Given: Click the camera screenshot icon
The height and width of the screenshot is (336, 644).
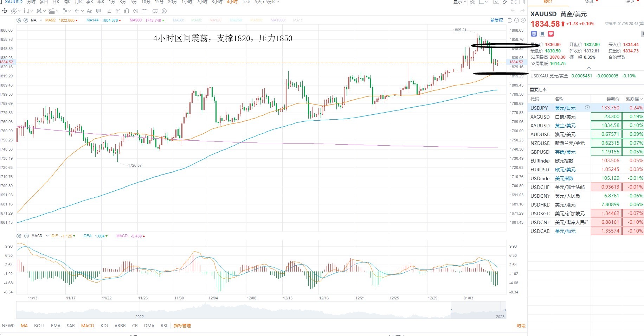Looking at the screenshot, I should click(x=496, y=2).
